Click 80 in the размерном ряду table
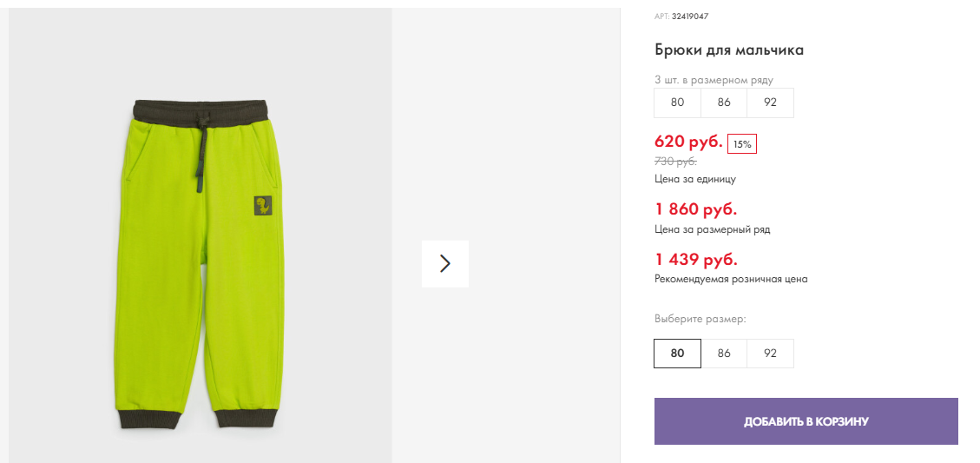 click(677, 103)
